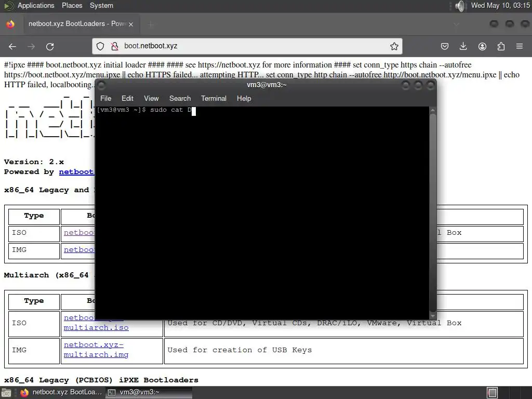Open the netboot link after Powered by
This screenshot has width=532, height=399.
tap(76, 171)
